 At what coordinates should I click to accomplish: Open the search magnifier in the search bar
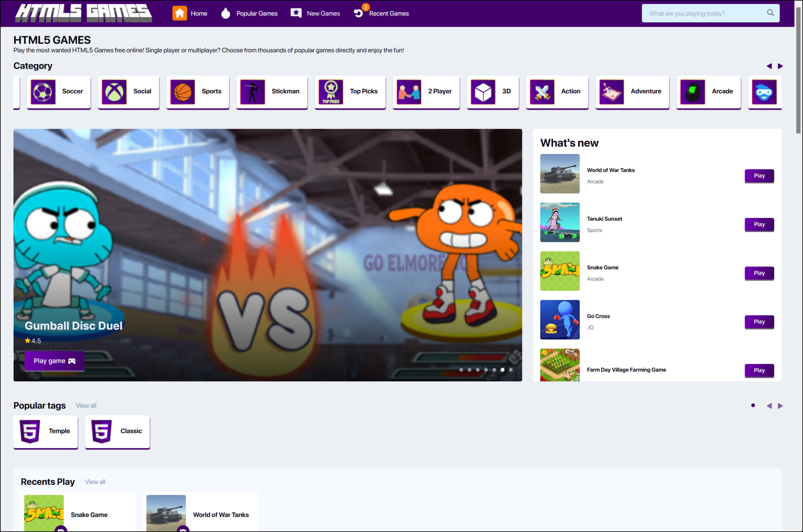[770, 13]
